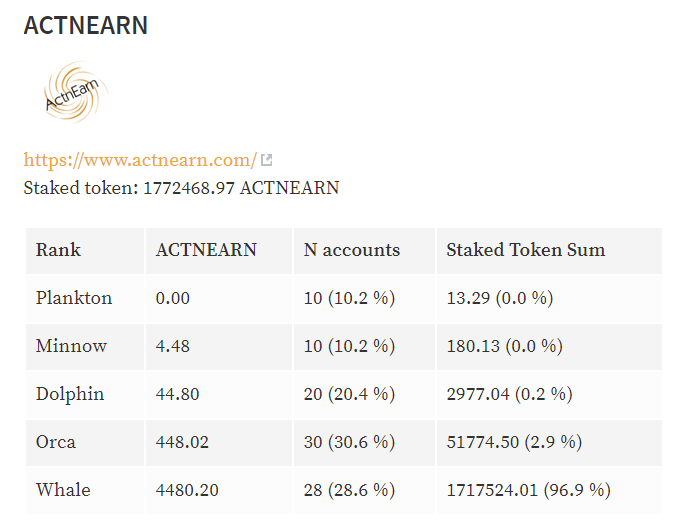Select the Minnow threshold value 4.48
676x529 pixels.
(x=173, y=346)
